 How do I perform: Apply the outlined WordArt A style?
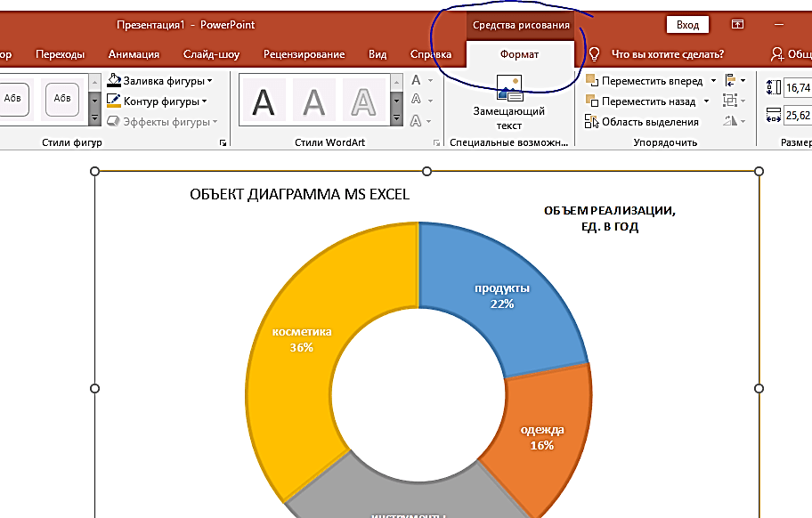pos(363,101)
